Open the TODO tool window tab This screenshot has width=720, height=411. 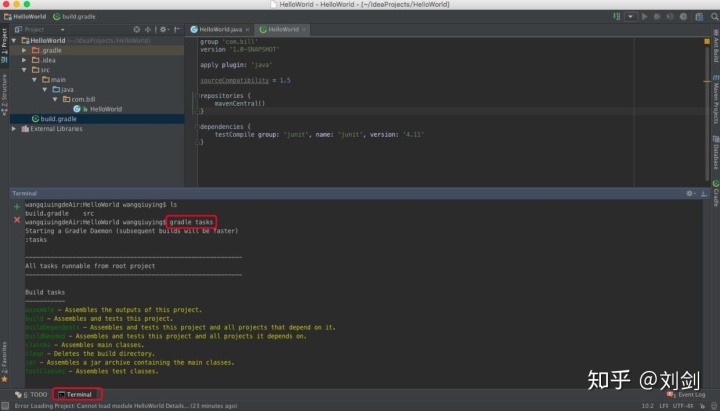[x=31, y=394]
